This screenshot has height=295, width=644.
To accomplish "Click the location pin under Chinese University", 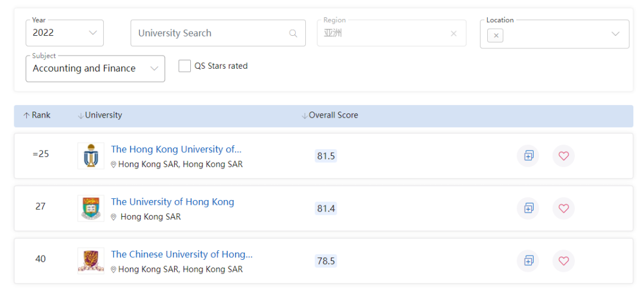I will pyautogui.click(x=114, y=269).
